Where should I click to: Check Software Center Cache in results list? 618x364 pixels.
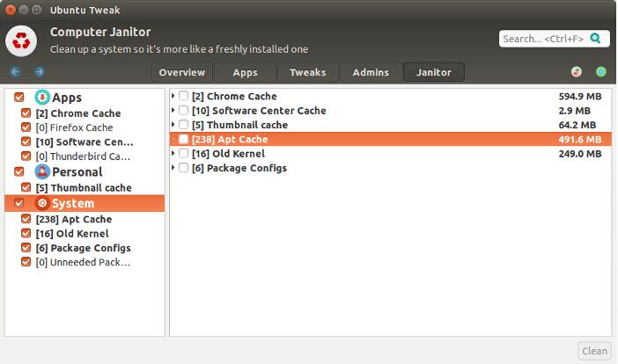[183, 110]
